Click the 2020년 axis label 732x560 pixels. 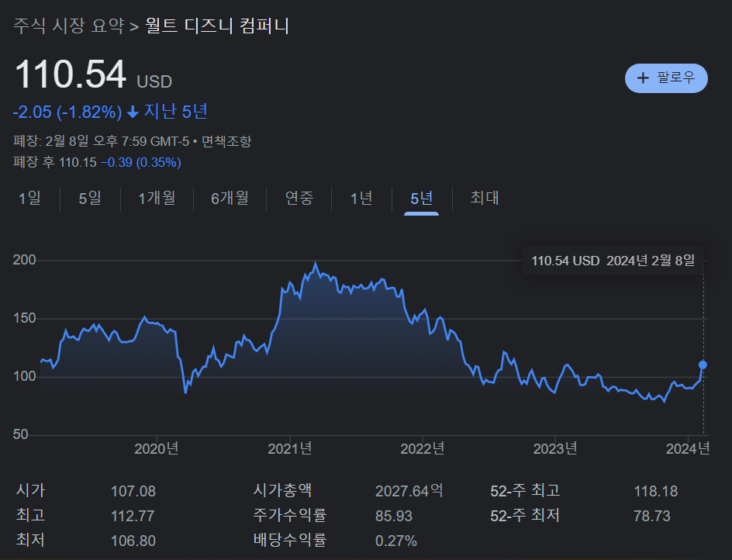click(x=157, y=449)
